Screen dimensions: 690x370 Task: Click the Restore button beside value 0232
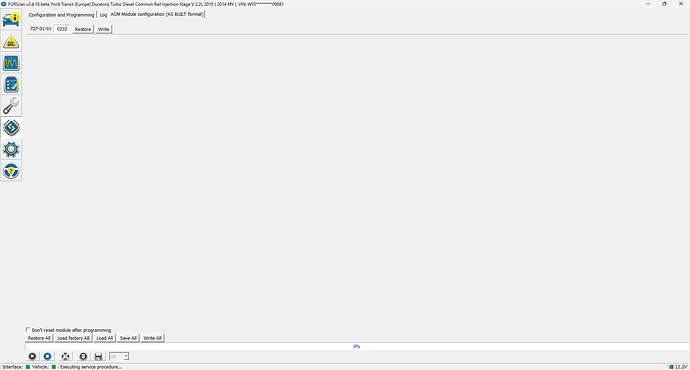coord(83,29)
